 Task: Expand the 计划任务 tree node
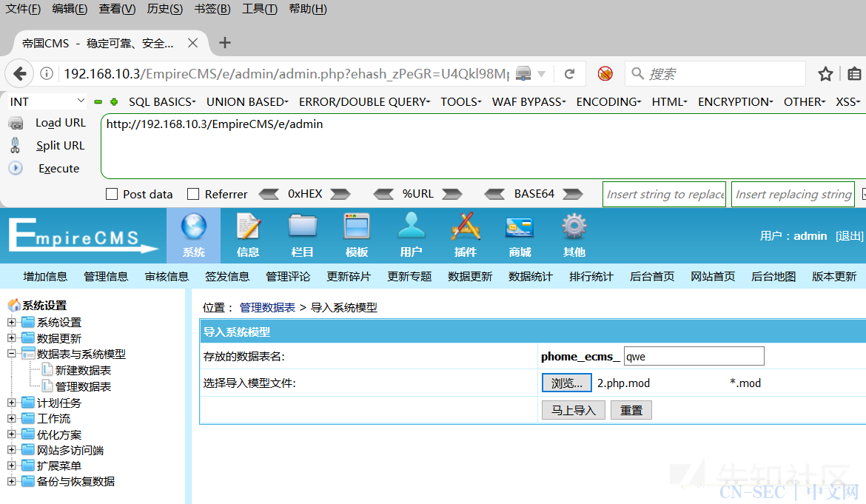11,403
